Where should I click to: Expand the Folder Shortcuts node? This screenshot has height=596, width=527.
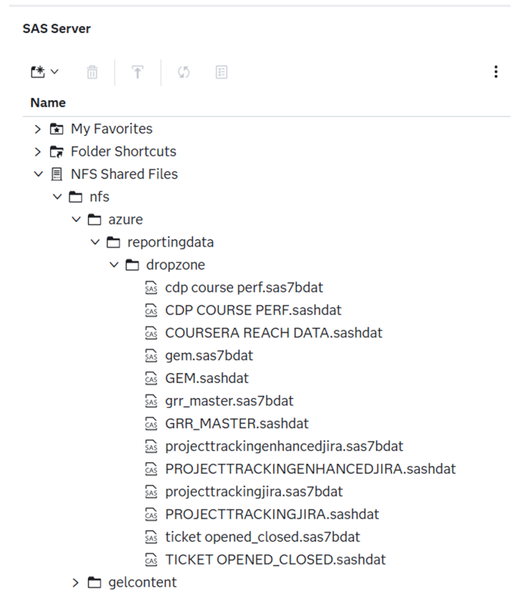pos(37,152)
